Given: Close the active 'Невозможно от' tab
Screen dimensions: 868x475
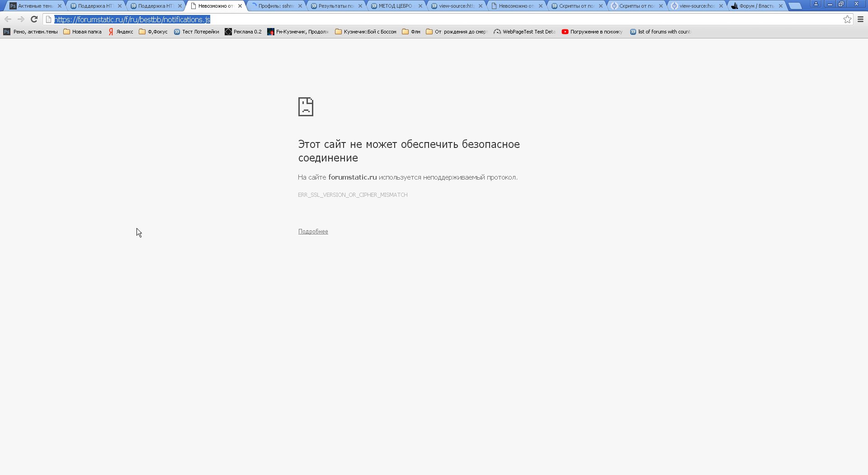Looking at the screenshot, I should tap(240, 6).
